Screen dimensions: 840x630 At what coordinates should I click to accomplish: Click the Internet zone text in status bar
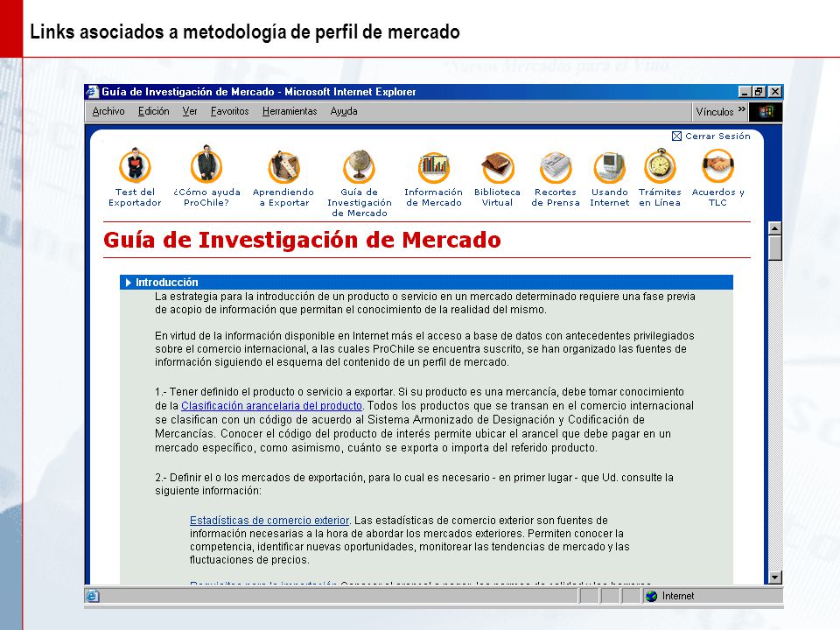[x=678, y=596]
